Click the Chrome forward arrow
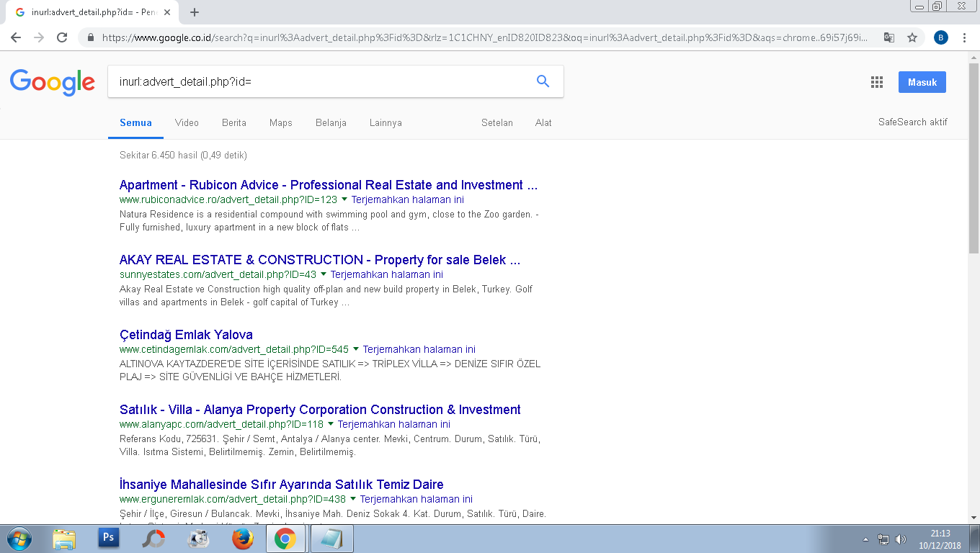980x553 pixels. coord(39,37)
